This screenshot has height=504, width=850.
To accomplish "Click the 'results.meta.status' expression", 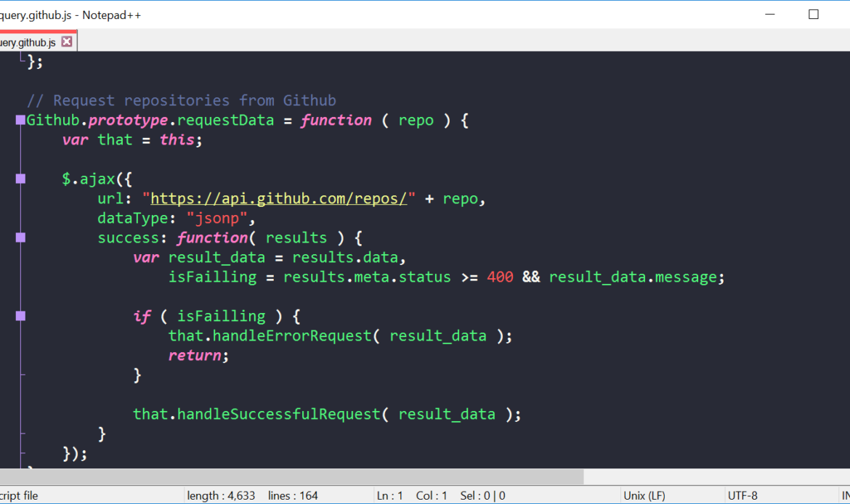I will [x=367, y=277].
